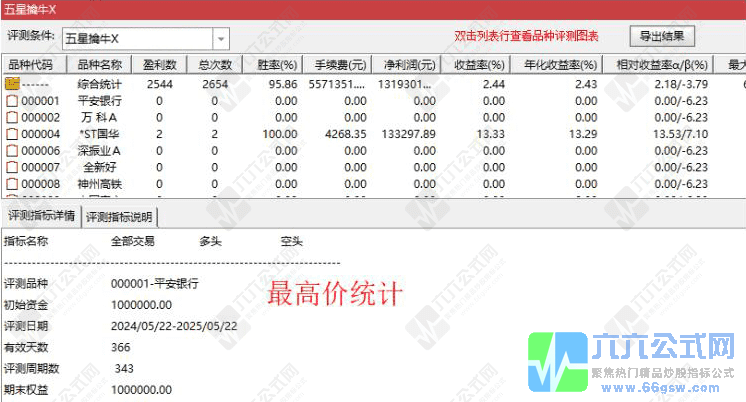Select the 平安银行 row name
The image size is (746, 402).
[100, 101]
